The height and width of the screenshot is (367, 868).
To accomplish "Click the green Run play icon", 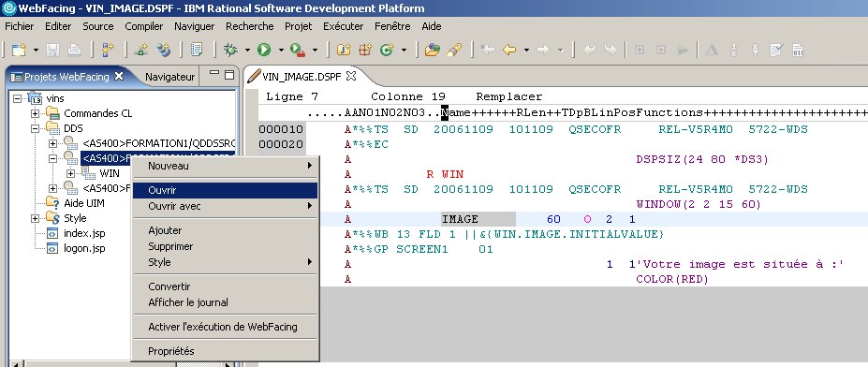I will 263,50.
